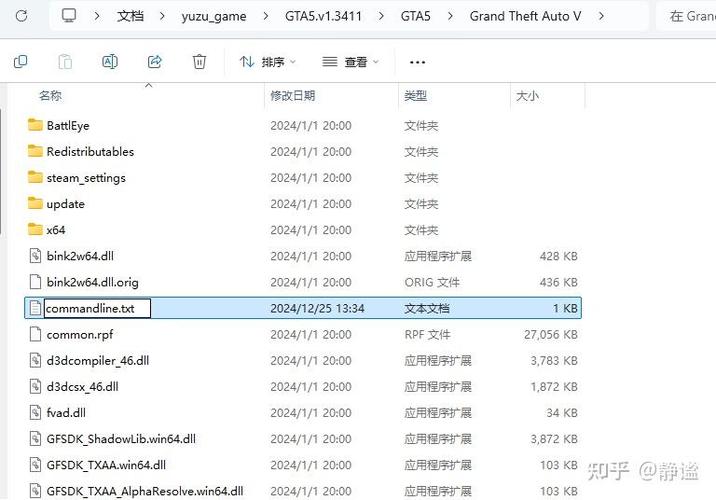Click the RPF 文件 type cell
This screenshot has width=716, height=500.
coord(427,335)
